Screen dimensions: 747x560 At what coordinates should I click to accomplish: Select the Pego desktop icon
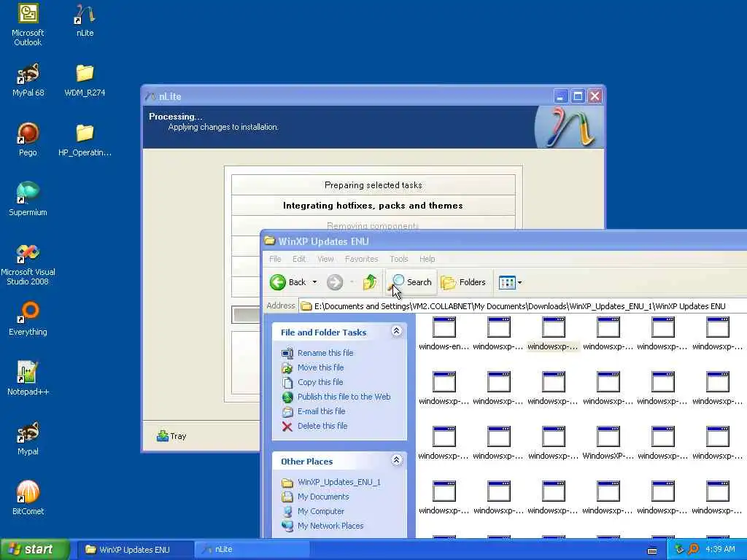28,140
